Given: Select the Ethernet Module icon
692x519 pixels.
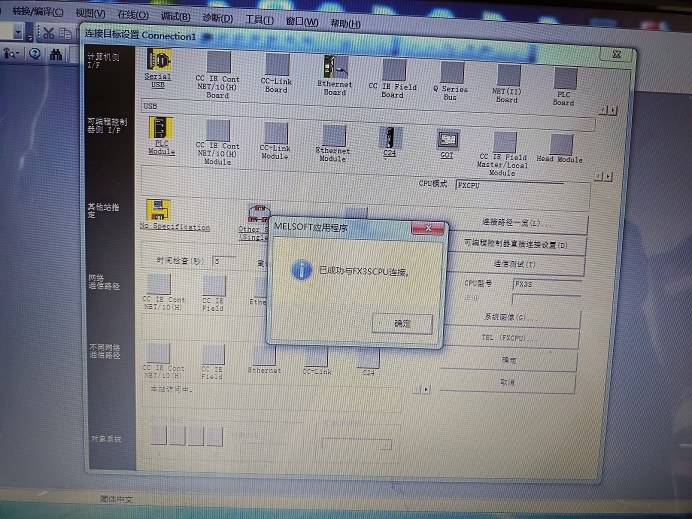Looking at the screenshot, I should (334, 135).
